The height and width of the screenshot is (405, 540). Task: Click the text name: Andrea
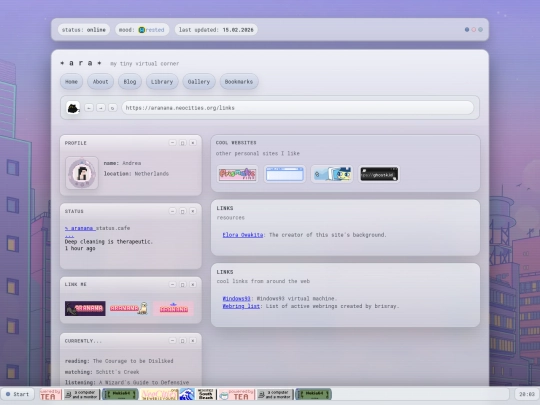pyautogui.click(x=122, y=163)
